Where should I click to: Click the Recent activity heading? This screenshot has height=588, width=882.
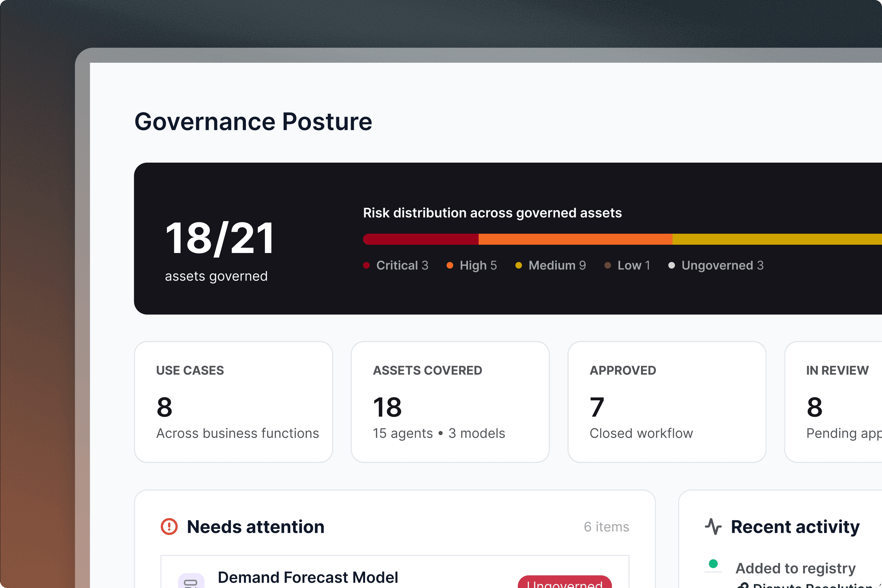795,527
